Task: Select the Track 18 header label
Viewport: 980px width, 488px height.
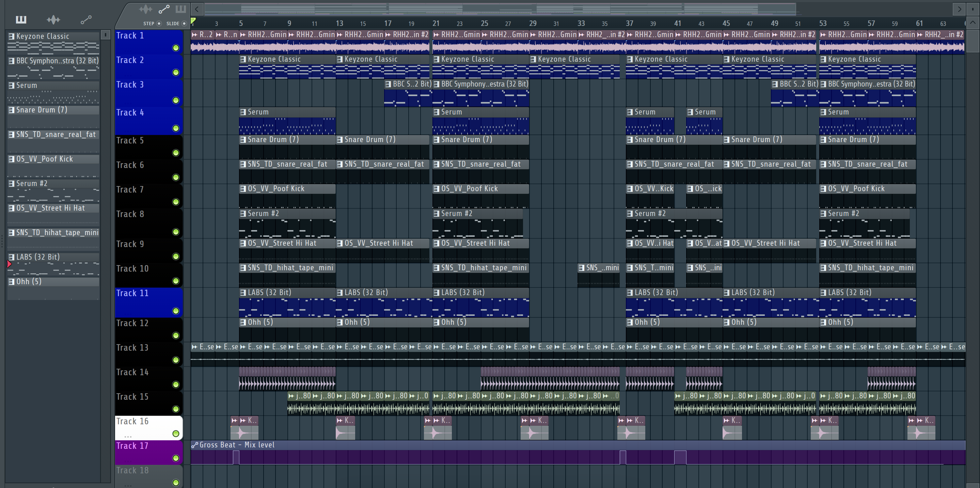Action: click(132, 471)
